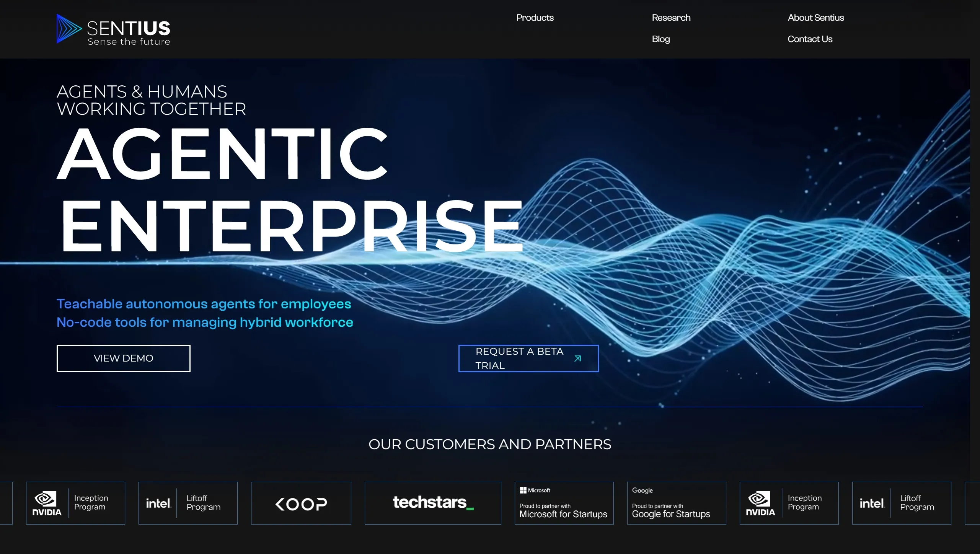980x554 pixels.
Task: Click the Microsoft for Startups badge
Action: pyautogui.click(x=564, y=503)
